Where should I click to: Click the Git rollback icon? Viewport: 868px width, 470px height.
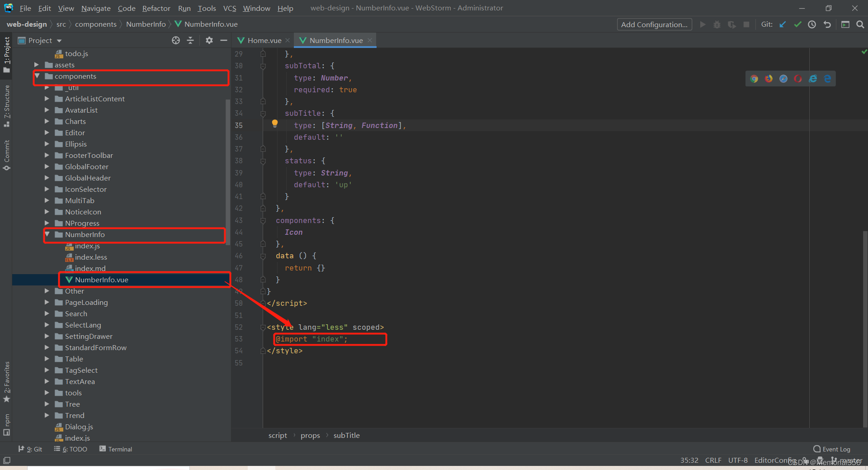point(827,24)
